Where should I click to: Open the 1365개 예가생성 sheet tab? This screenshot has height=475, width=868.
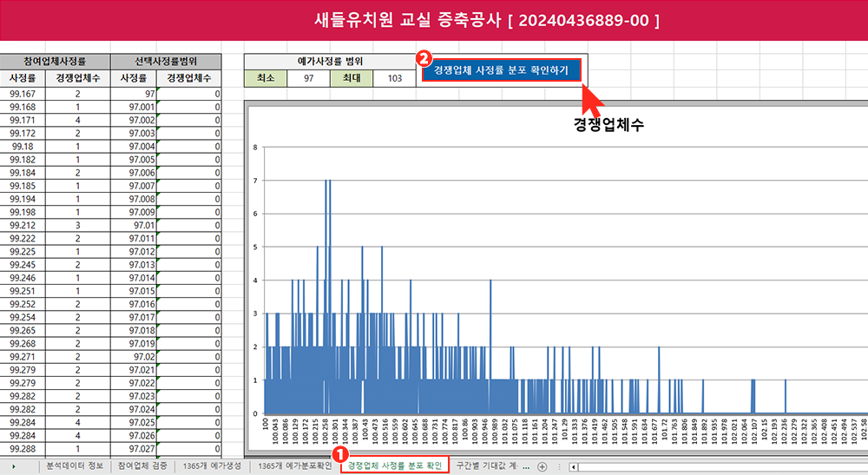[x=212, y=466]
